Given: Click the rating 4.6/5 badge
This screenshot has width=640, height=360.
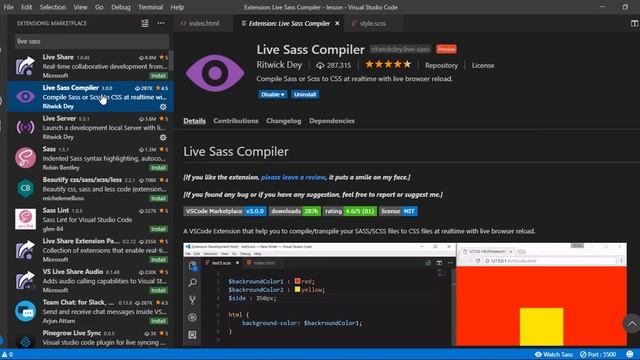Looking at the screenshot, I should [350, 211].
